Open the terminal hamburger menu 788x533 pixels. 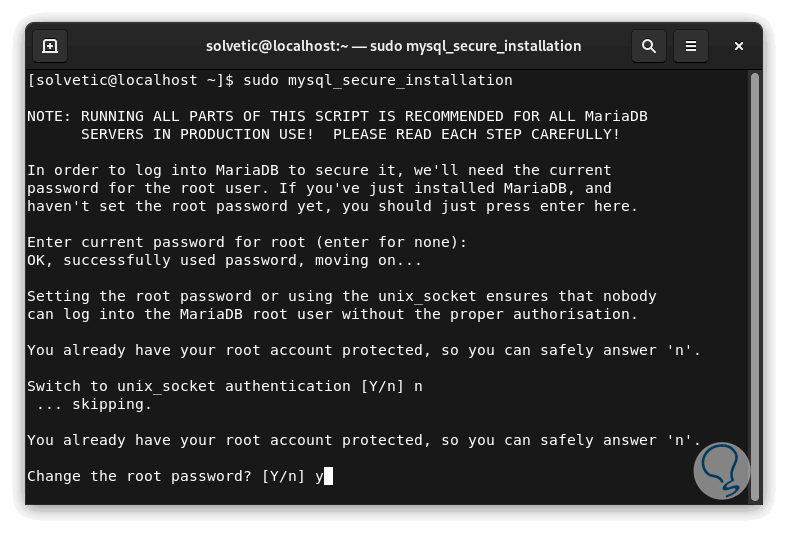point(690,46)
